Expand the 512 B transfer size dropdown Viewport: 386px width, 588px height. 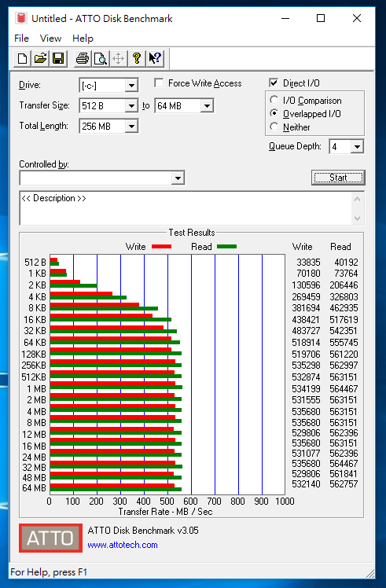click(x=131, y=106)
